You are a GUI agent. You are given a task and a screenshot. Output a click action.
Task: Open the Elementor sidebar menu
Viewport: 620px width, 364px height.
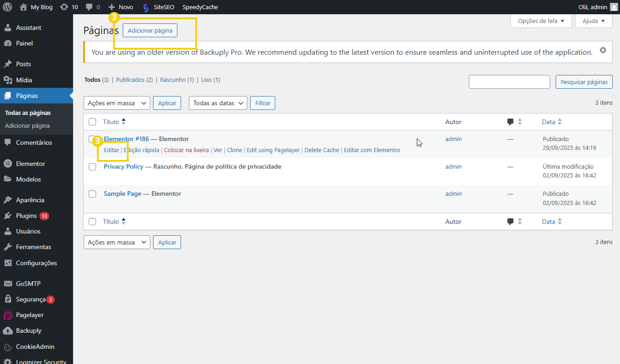(x=30, y=164)
